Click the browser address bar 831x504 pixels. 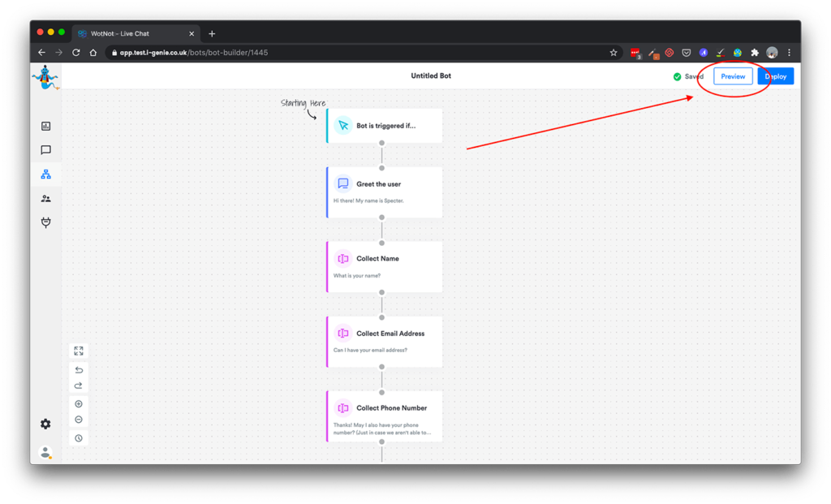(x=357, y=53)
